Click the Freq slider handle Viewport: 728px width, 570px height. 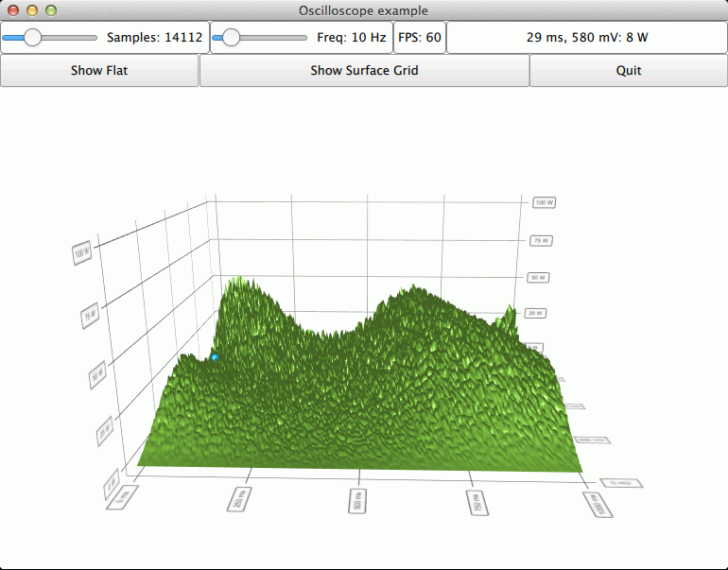[231, 38]
